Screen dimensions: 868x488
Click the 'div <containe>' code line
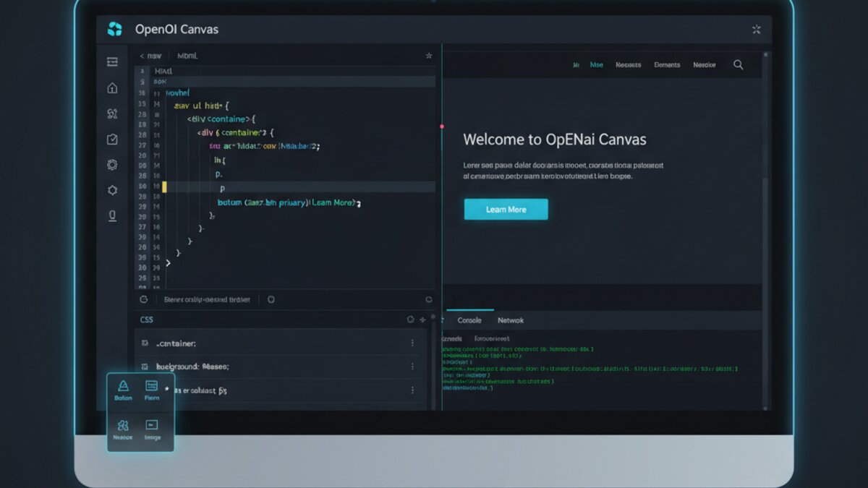point(221,119)
